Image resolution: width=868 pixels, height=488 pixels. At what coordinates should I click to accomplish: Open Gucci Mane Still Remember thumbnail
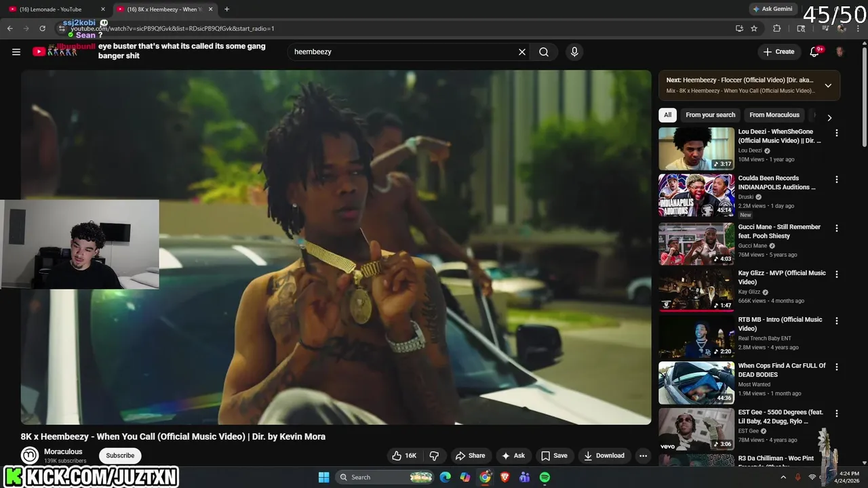(696, 244)
